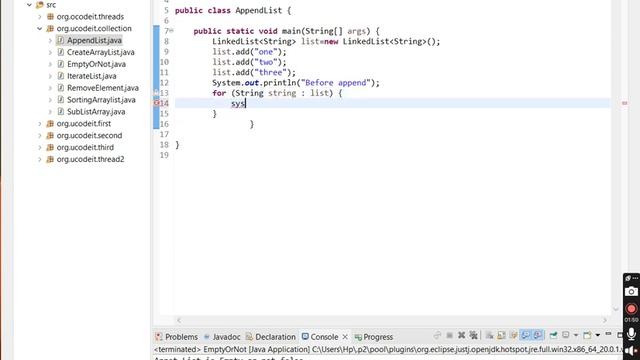This screenshot has width=640, height=360.
Task: Expand SubListArray.java tree node
Action: point(50,111)
